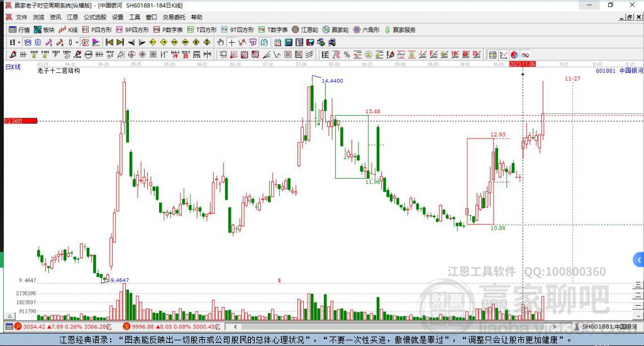Screen dimensions: 644x346
Task: Expand the candlestick style dropdown arrow
Action: (76, 42)
